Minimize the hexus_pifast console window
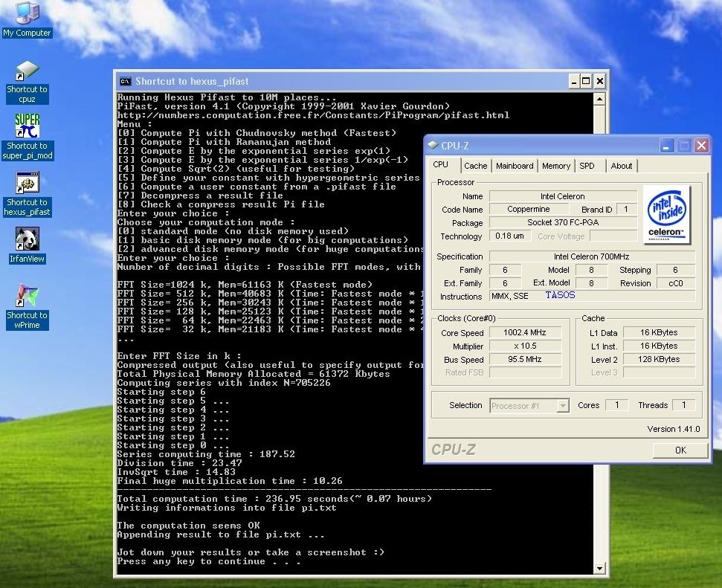This screenshot has width=722, height=588. (574, 82)
